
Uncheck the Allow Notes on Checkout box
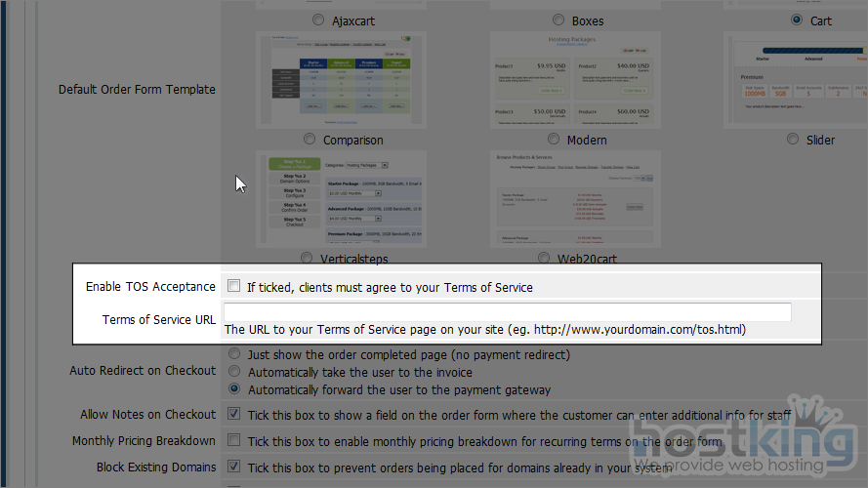click(x=234, y=414)
